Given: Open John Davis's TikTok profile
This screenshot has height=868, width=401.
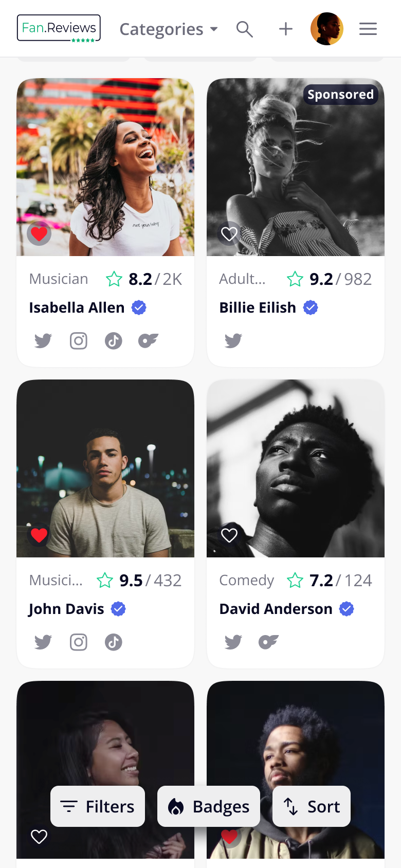Looking at the screenshot, I should pyautogui.click(x=114, y=642).
